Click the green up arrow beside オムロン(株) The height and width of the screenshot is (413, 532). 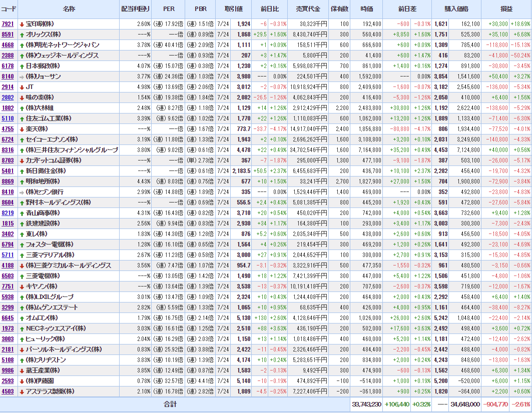pyautogui.click(x=22, y=318)
